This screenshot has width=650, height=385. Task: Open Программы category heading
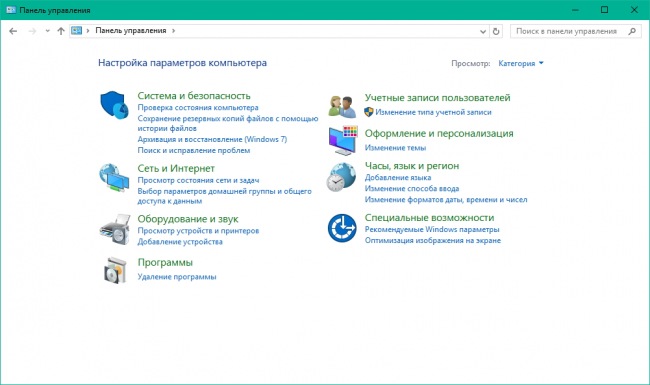(165, 262)
